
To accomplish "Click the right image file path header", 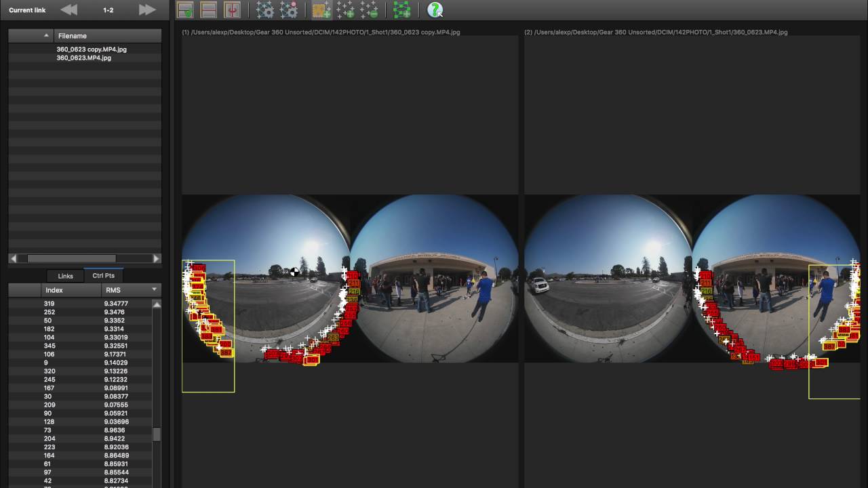I will [x=656, y=32].
